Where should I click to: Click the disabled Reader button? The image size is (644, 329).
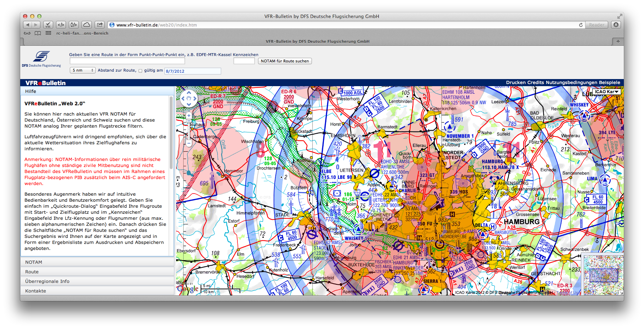pos(597,25)
